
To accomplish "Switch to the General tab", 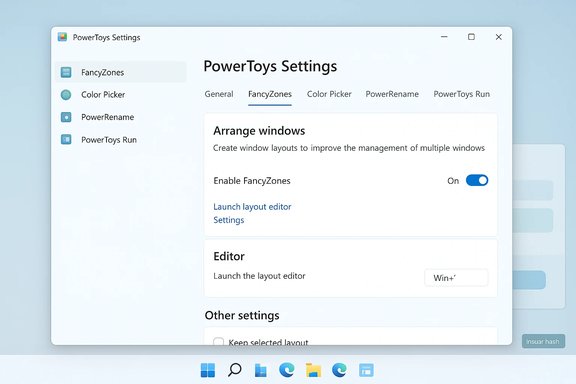I will click(x=219, y=94).
